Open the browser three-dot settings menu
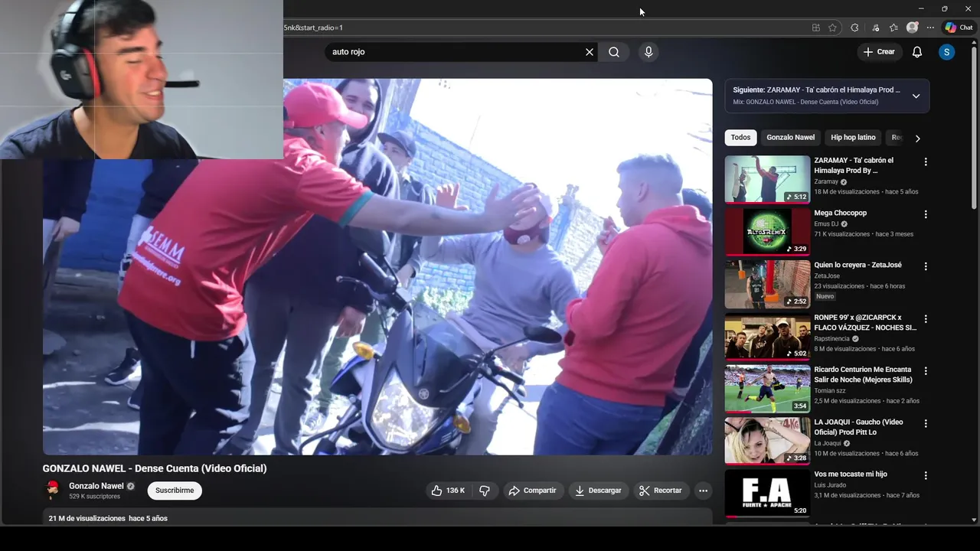 tap(930, 28)
